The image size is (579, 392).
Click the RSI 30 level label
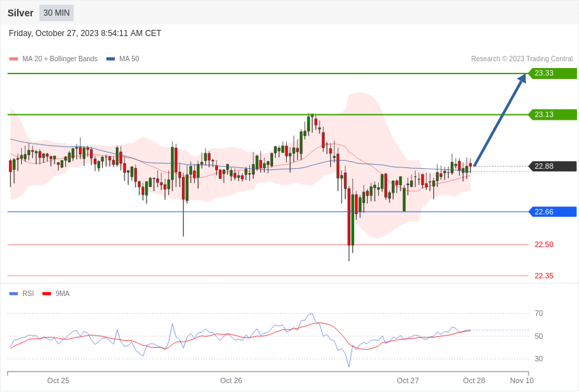click(539, 359)
